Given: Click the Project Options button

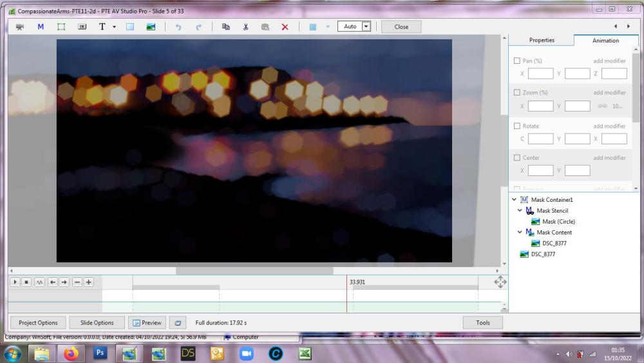Looking at the screenshot, I should tap(38, 322).
